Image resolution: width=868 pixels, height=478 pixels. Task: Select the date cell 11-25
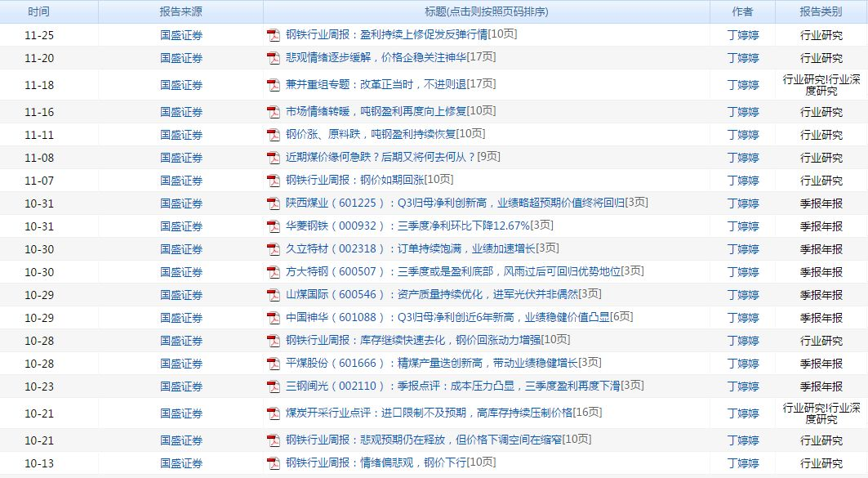click(39, 35)
